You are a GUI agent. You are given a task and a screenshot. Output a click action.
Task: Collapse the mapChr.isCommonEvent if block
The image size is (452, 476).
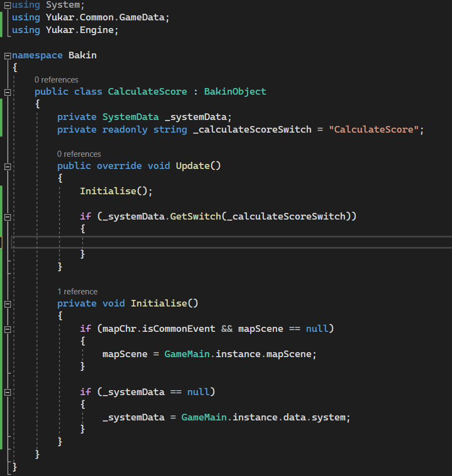point(8,329)
